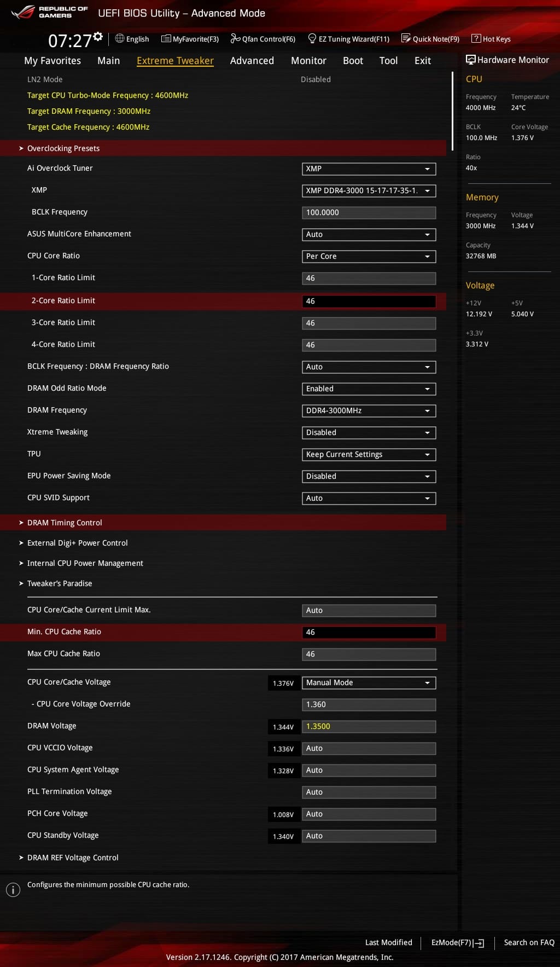Toggle EPU Power Saving Mode dropdown
Screen dimensions: 560x967
(x=369, y=476)
